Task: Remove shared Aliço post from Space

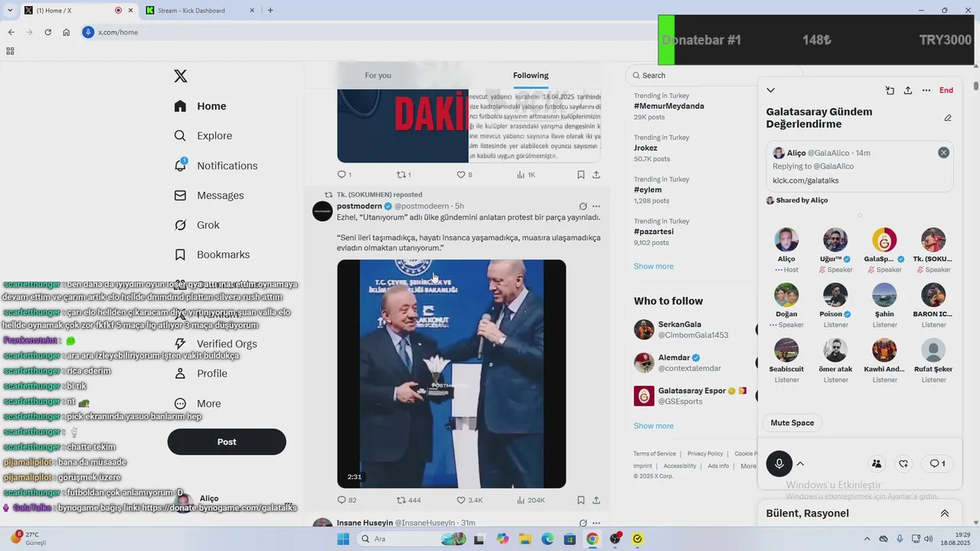Action: click(944, 152)
